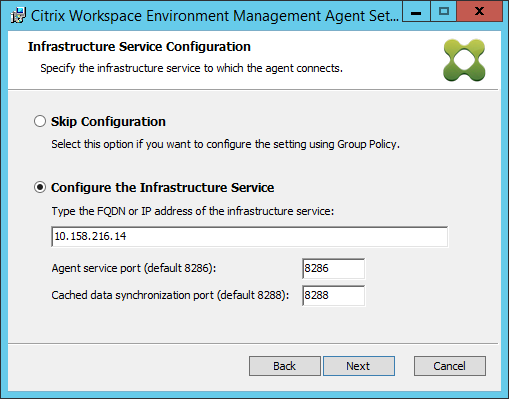Close the setup window
The width and height of the screenshot is (509, 399).
[479, 12]
